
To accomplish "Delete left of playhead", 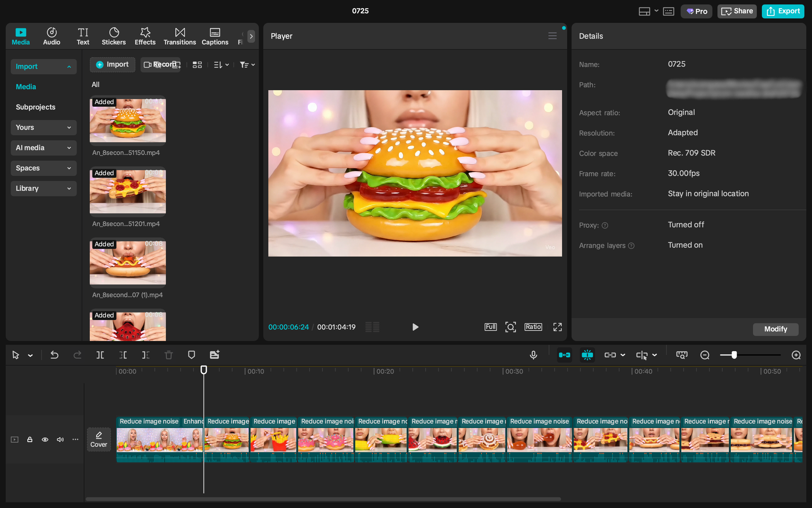I will (123, 355).
